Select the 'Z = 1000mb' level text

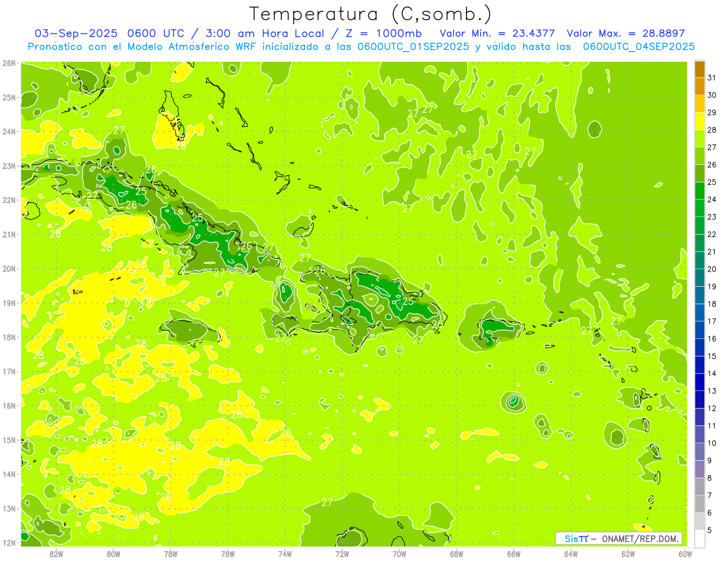click(383, 33)
